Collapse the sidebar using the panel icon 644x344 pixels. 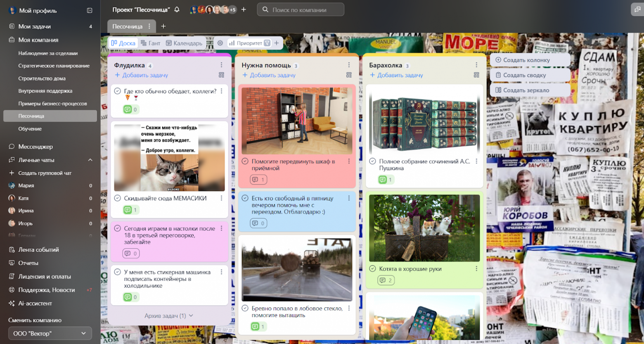click(90, 10)
